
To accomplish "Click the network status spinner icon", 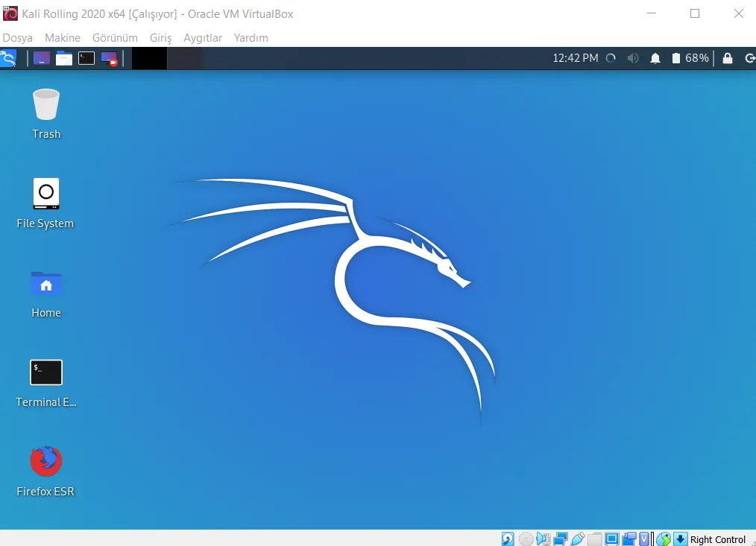I will [x=611, y=58].
